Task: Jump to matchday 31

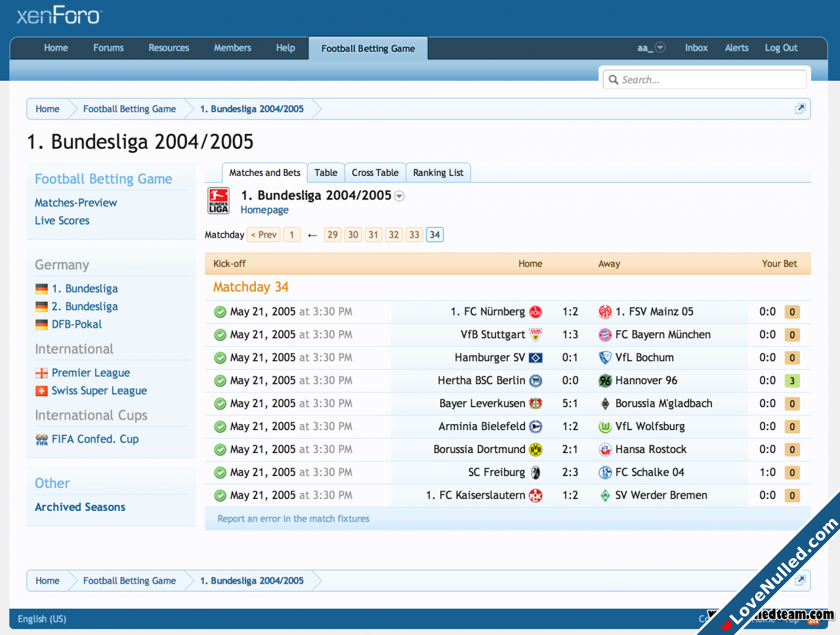Action: [373, 235]
